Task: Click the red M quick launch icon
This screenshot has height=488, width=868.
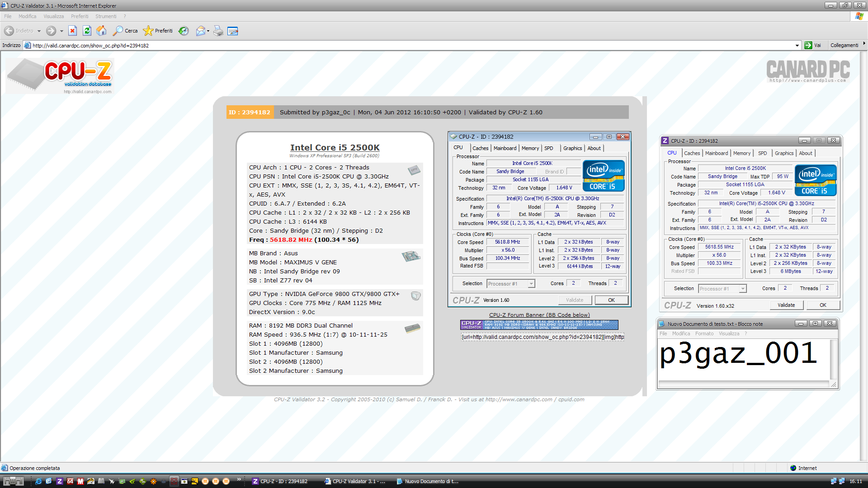Action: (80, 481)
